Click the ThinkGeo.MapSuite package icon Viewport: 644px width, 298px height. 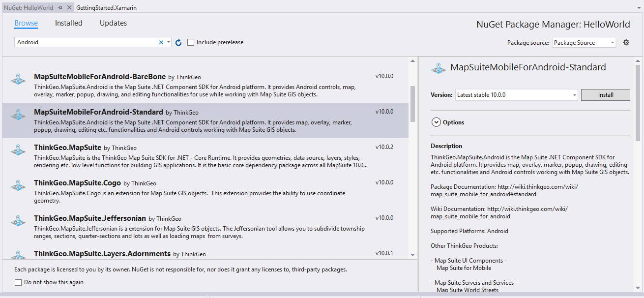[18, 149]
